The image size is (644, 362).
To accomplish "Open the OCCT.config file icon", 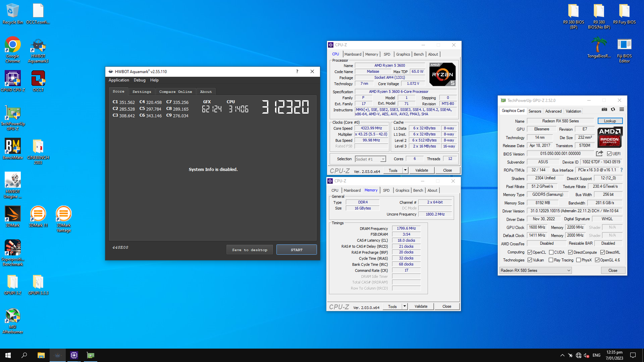I will tap(38, 13).
